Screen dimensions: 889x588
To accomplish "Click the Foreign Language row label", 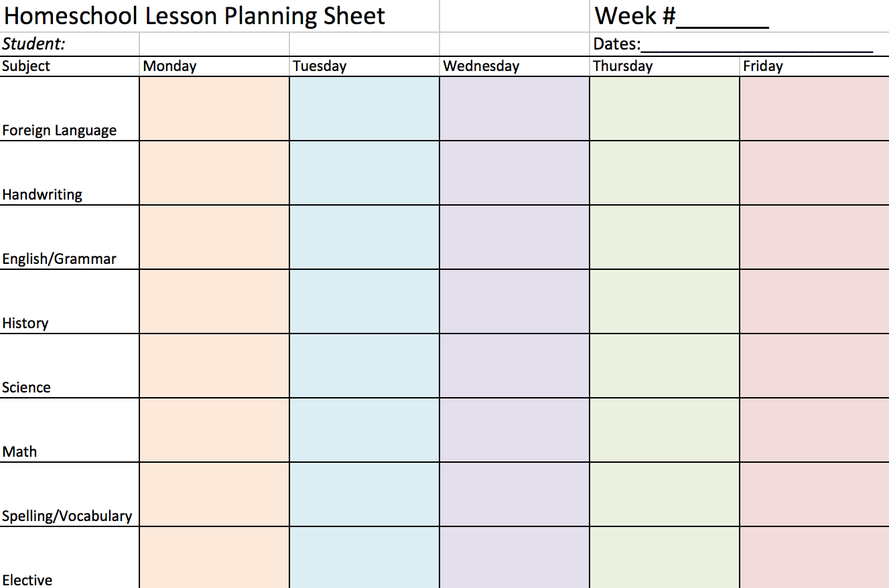I will (59, 130).
